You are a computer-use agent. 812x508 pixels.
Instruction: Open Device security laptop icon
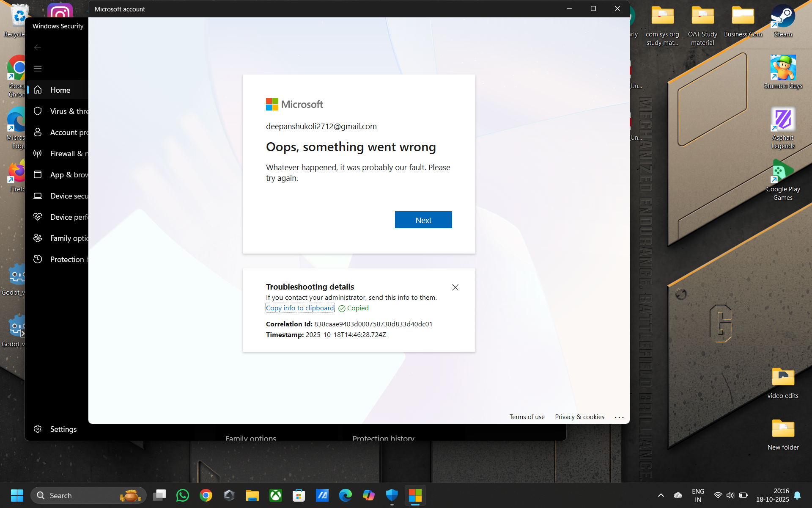coord(38,196)
